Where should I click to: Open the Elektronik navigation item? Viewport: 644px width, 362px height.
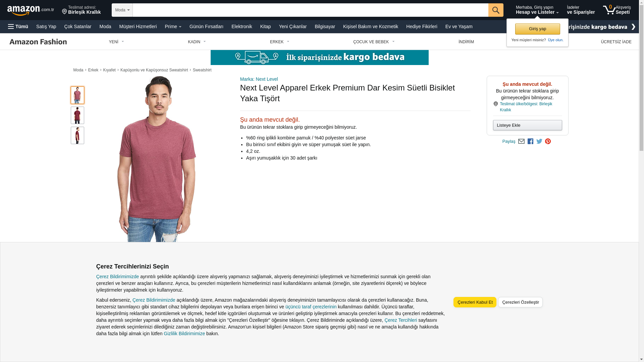(241, 26)
